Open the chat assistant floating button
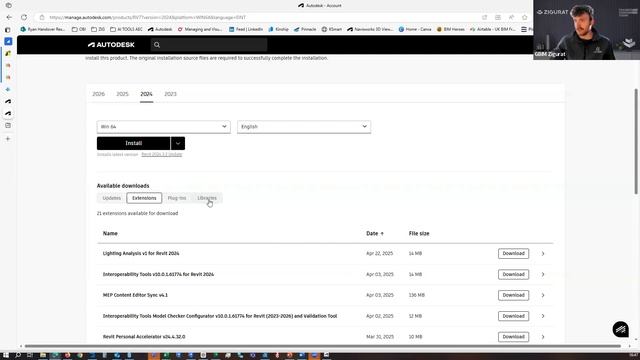The image size is (640, 360). 620,329
